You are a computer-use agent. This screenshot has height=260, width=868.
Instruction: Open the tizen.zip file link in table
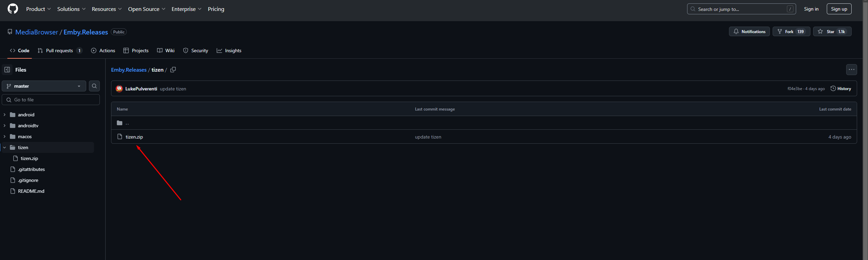pyautogui.click(x=134, y=137)
